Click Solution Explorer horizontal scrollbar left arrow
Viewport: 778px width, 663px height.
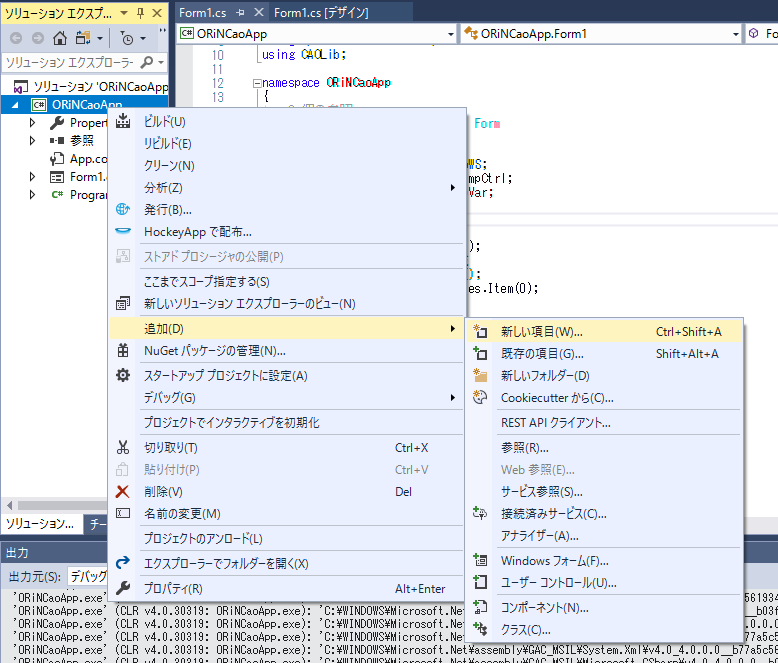pos(9,505)
